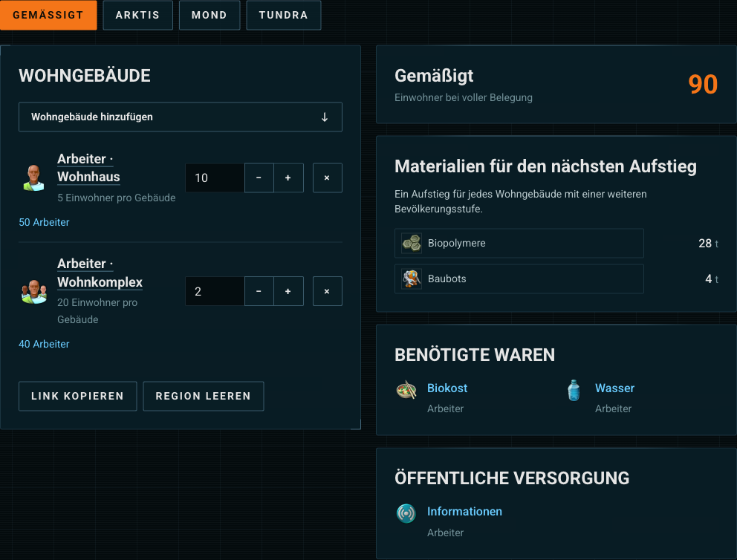The height and width of the screenshot is (560, 737).
Task: Click the Baubots material icon
Action: [412, 279]
